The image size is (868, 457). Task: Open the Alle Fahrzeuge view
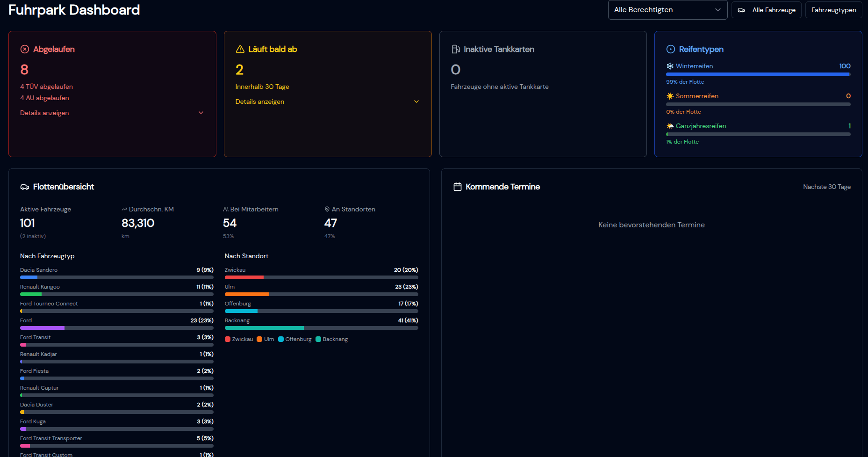click(766, 10)
